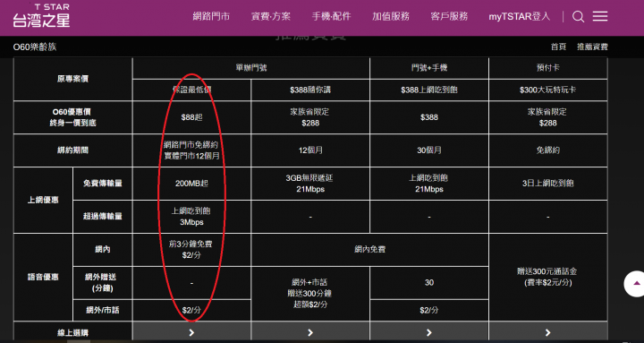
Task: Open the search magnifier icon
Action: click(x=579, y=16)
